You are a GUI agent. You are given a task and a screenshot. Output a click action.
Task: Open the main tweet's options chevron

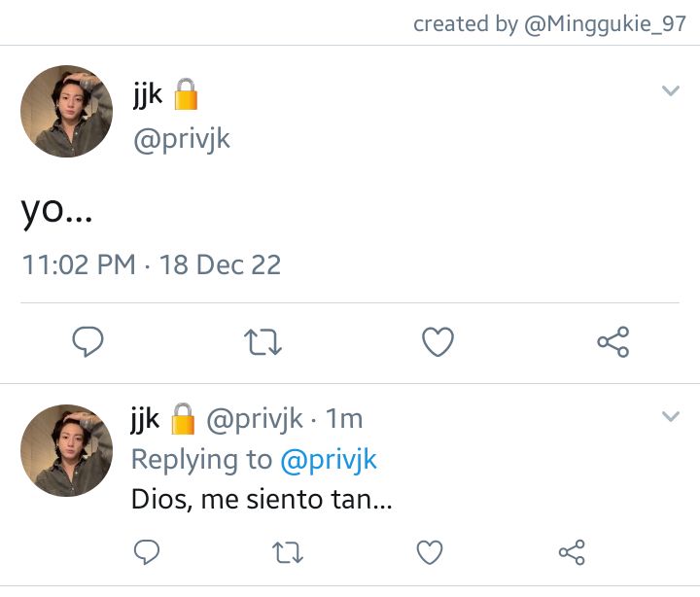pos(671,90)
